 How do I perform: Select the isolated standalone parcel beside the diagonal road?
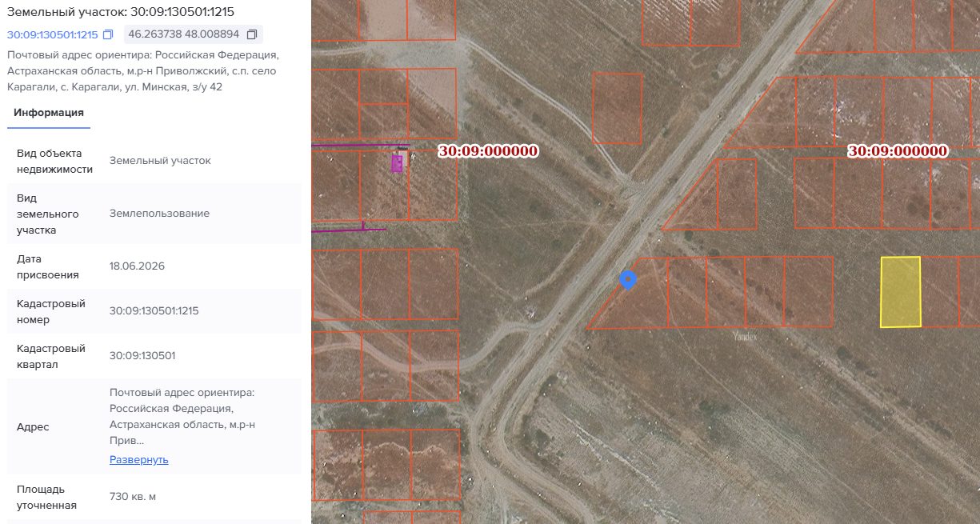coord(618,109)
